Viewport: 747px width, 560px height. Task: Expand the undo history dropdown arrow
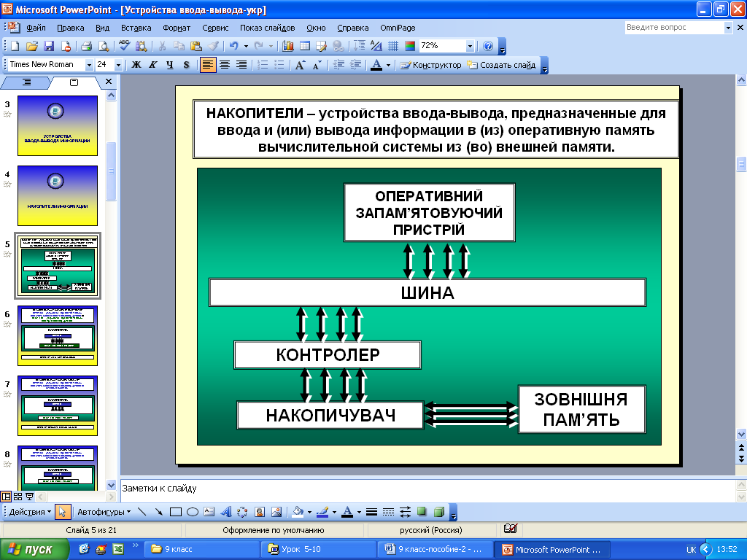[x=247, y=46]
